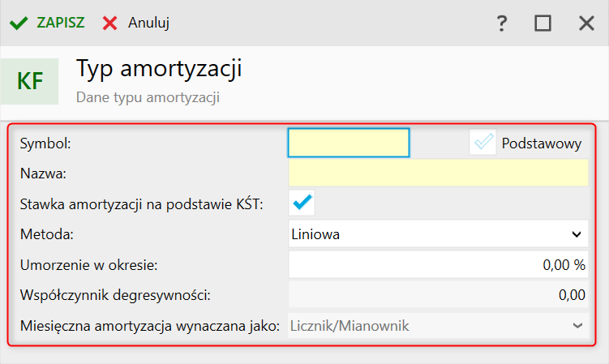
Task: Click the Dane typu amortyzacji subtitle
Action: 148,97
